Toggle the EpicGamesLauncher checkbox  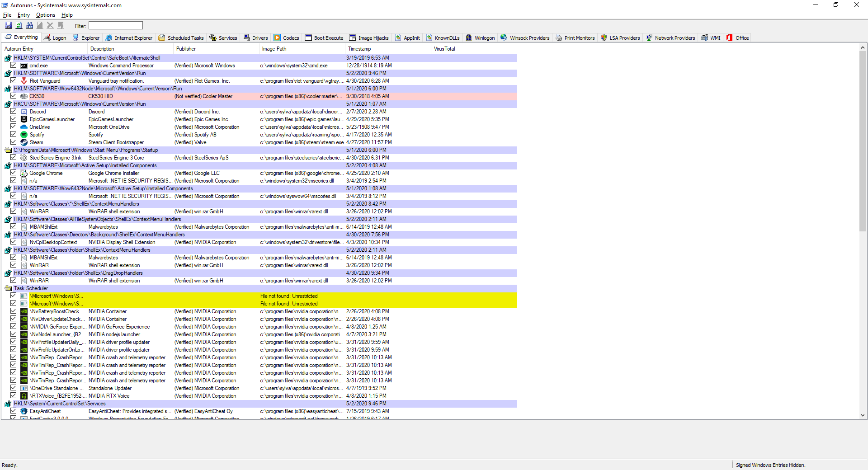[14, 119]
